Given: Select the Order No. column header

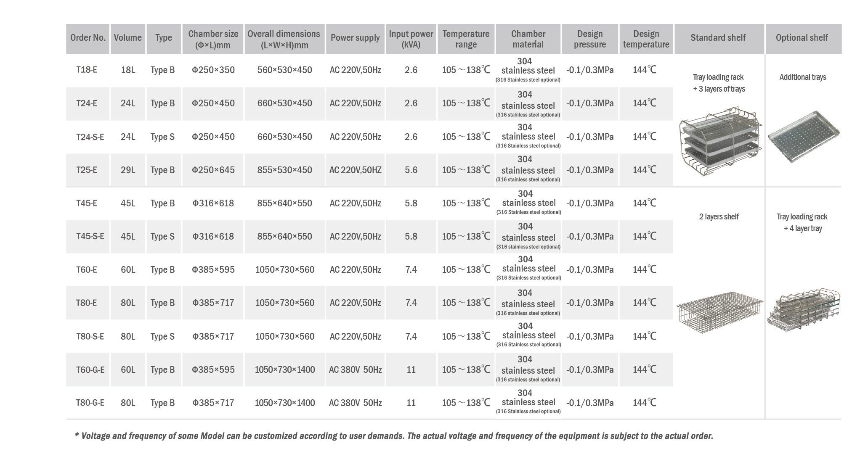Looking at the screenshot, I should [88, 39].
